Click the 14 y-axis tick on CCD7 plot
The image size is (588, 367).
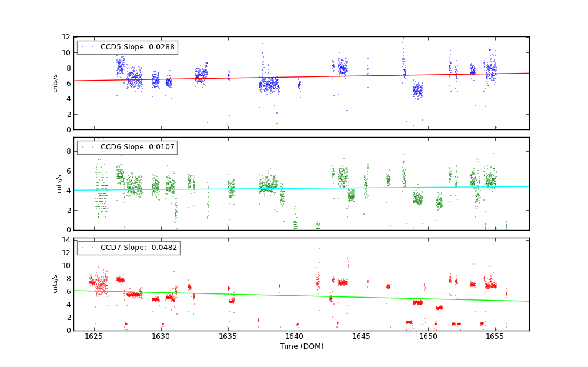[x=66, y=240]
